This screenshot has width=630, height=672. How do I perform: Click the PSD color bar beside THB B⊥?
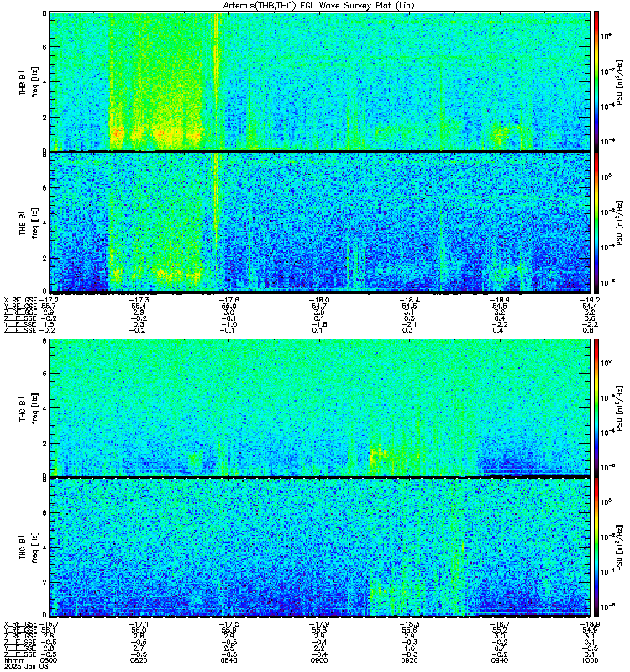(596, 81)
